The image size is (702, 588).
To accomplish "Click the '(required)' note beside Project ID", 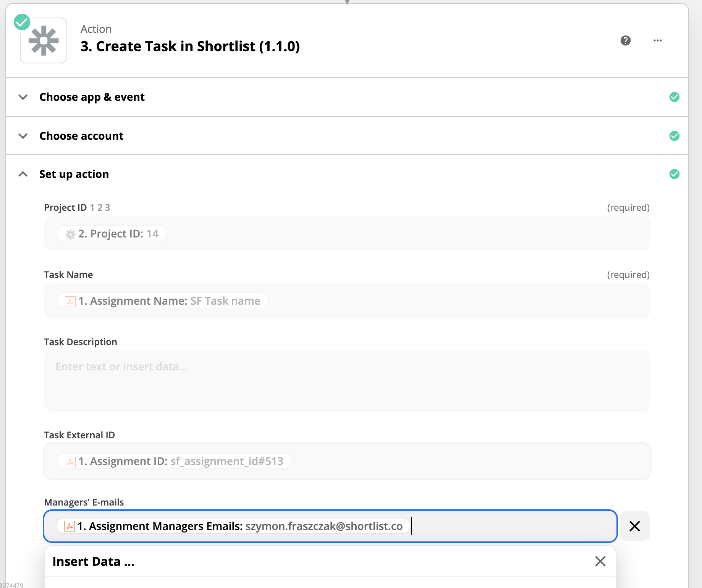I will coord(628,207).
